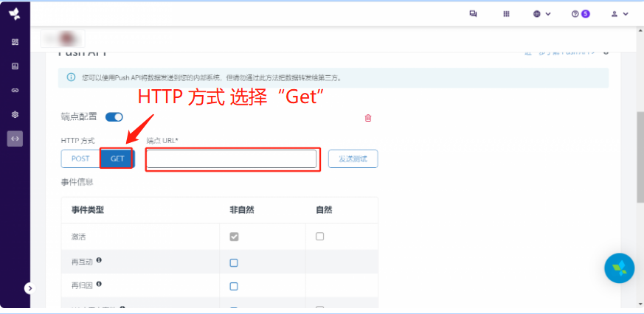
Task: Click the 端点 URL* field label
Action: tap(162, 140)
